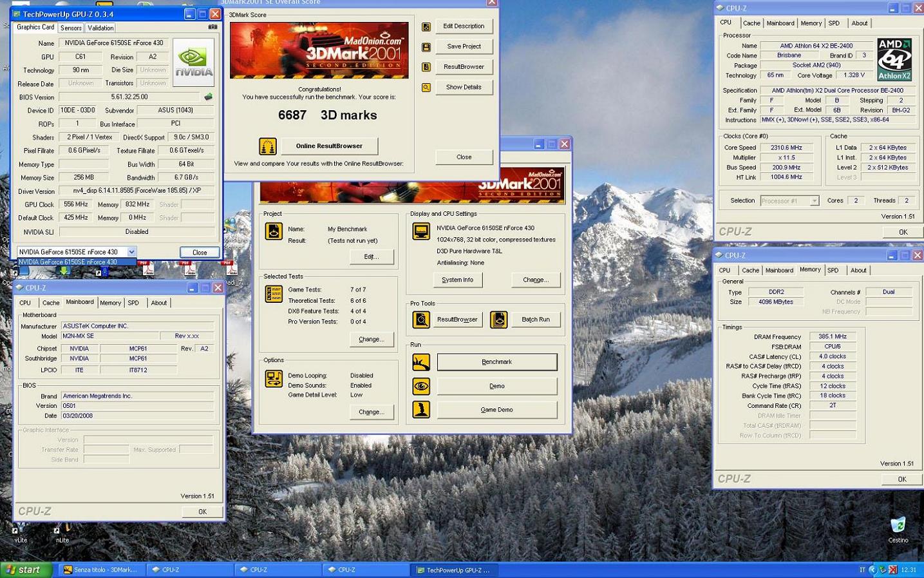Switch to the Sensors tab in GPU-Z
This screenshot has width=924, height=578.
[71, 28]
